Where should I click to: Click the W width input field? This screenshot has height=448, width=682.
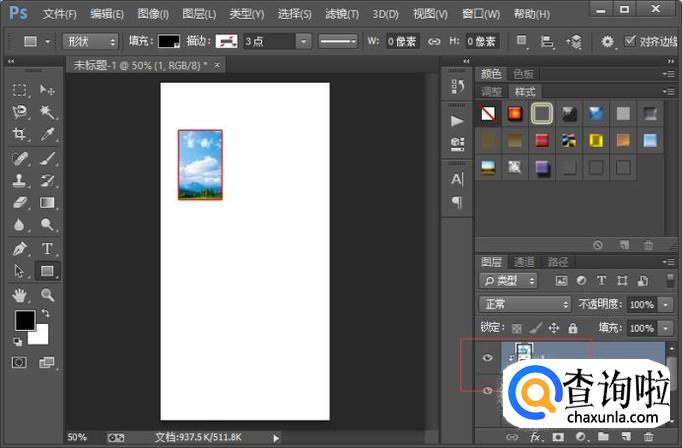(401, 42)
